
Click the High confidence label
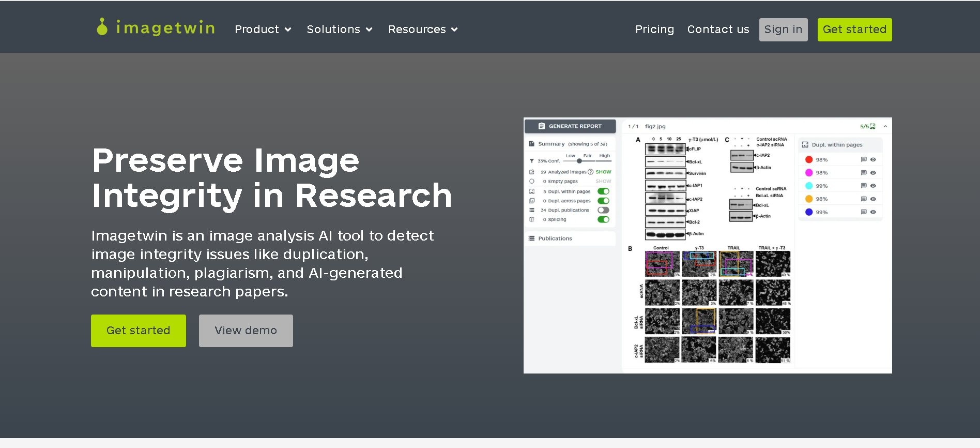pyautogui.click(x=604, y=156)
